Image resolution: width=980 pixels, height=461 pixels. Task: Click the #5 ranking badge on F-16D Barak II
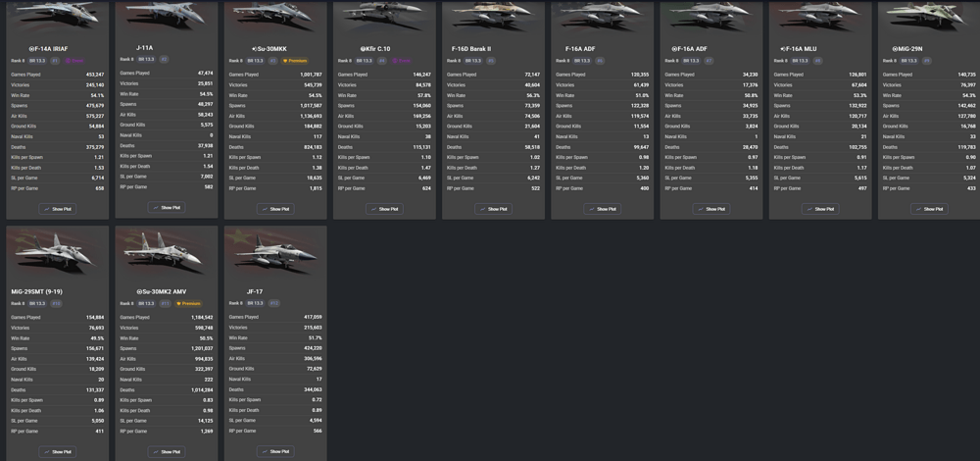[x=491, y=61]
